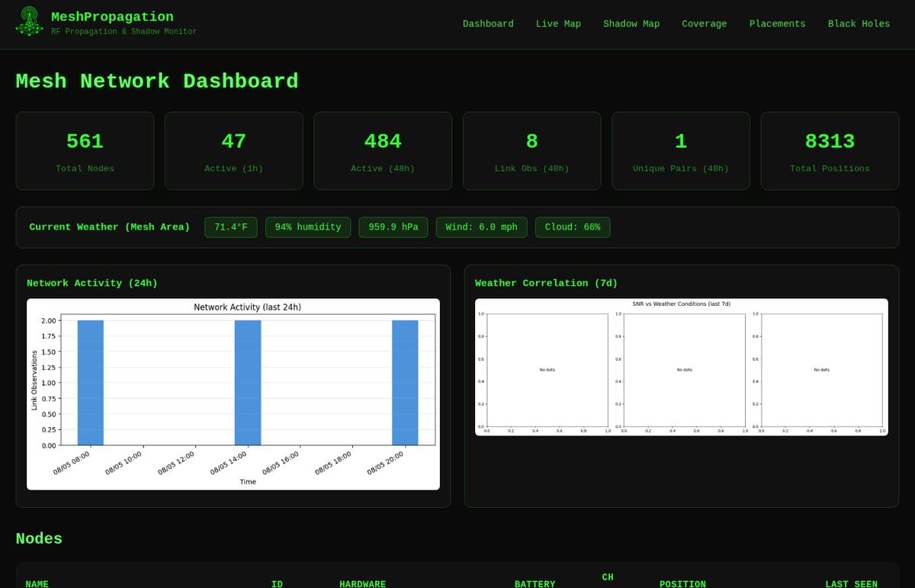Open the Placements page
This screenshot has height=588, width=915.
point(777,24)
